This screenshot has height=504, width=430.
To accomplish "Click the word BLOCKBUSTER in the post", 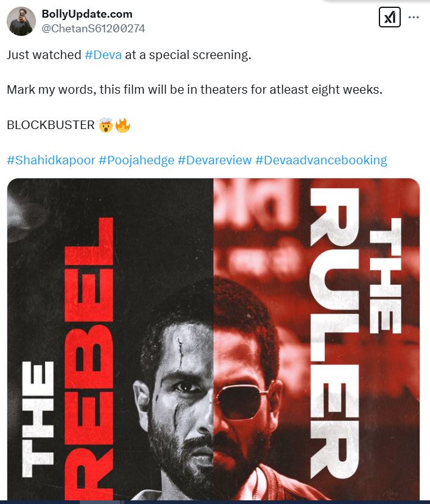I will [x=51, y=125].
